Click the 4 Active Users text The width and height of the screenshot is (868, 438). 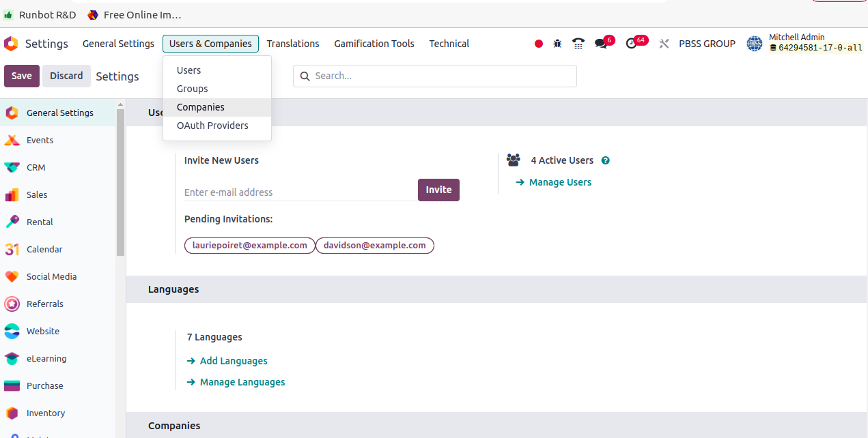coord(562,160)
